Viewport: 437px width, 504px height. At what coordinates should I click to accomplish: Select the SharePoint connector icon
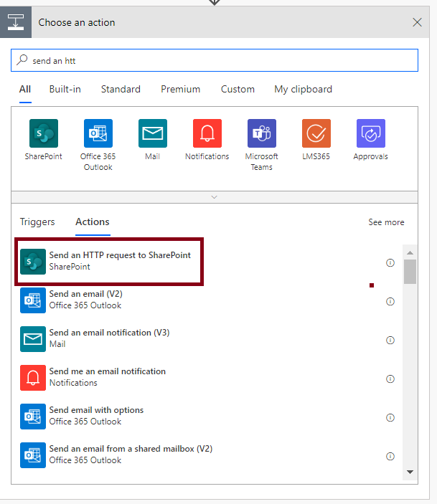pyautogui.click(x=44, y=133)
